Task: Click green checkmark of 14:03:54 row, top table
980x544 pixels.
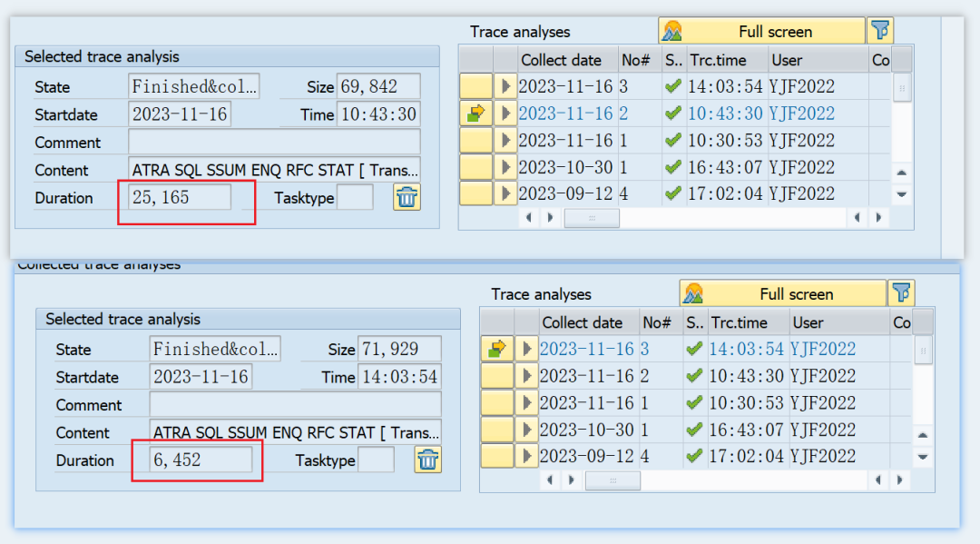Action: pos(673,86)
